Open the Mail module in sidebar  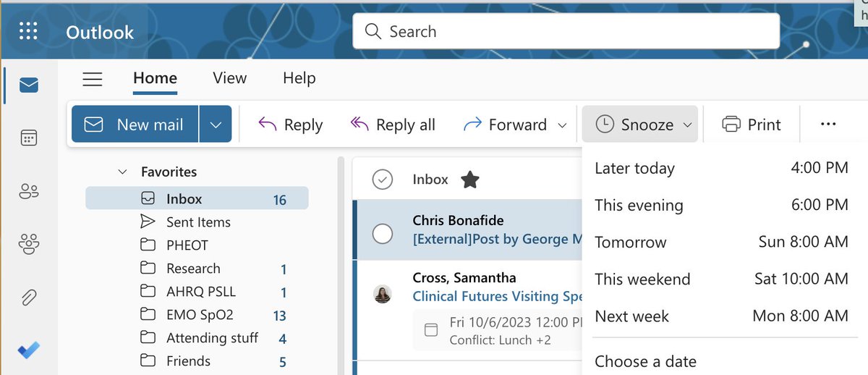tap(29, 85)
